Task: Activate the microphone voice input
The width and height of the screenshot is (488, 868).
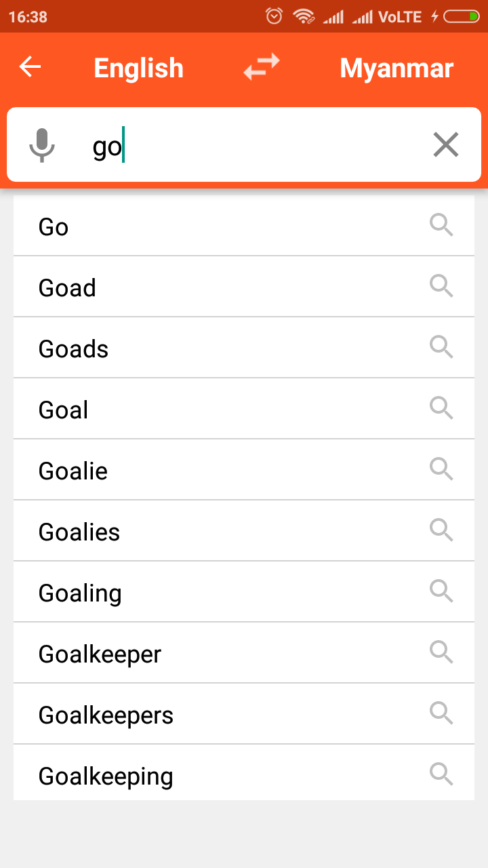Action: [42, 145]
